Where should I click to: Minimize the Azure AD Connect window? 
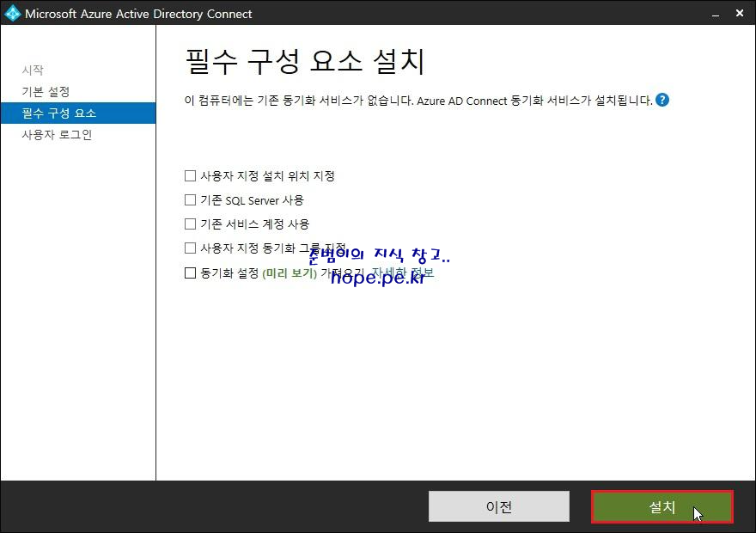pos(716,14)
